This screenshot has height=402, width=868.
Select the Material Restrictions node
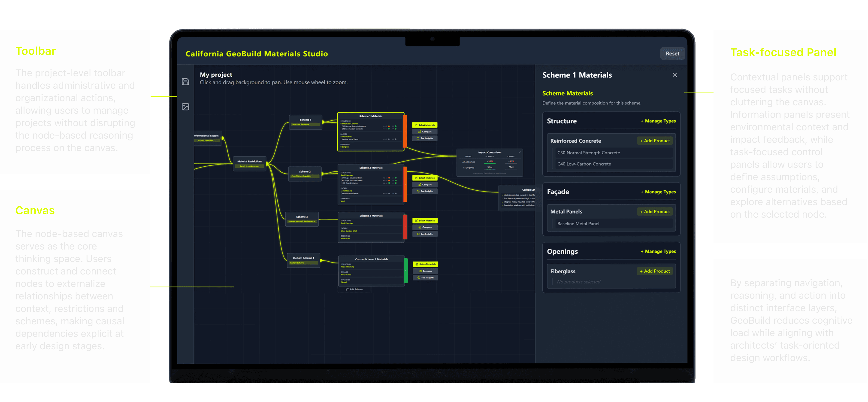(x=249, y=164)
